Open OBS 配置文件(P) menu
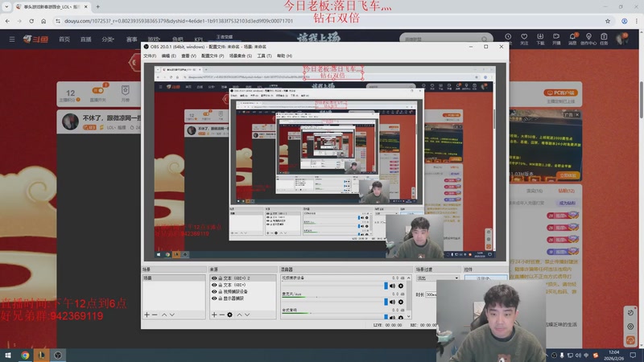The image size is (644, 362). pyautogui.click(x=213, y=56)
